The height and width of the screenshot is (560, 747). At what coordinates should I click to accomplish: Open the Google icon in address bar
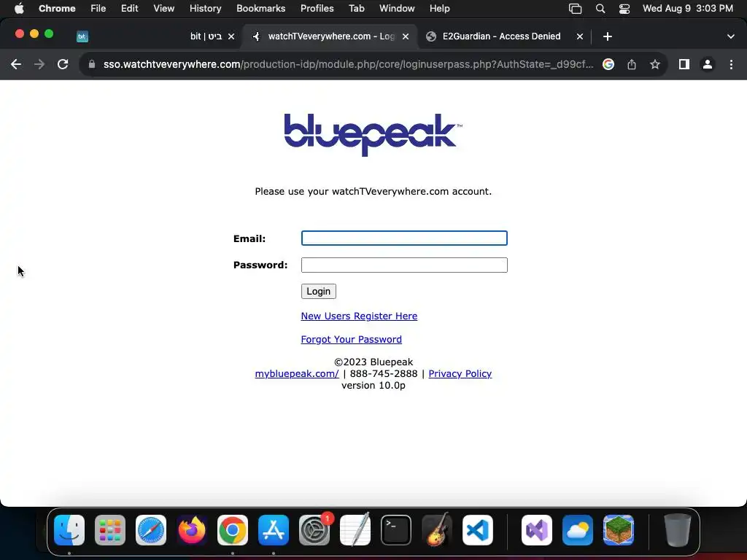tap(608, 64)
